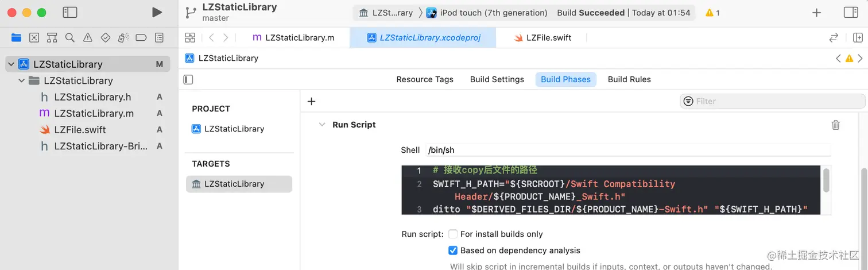
Task: Click the swap editor arrows icon
Action: pyautogui.click(x=834, y=38)
